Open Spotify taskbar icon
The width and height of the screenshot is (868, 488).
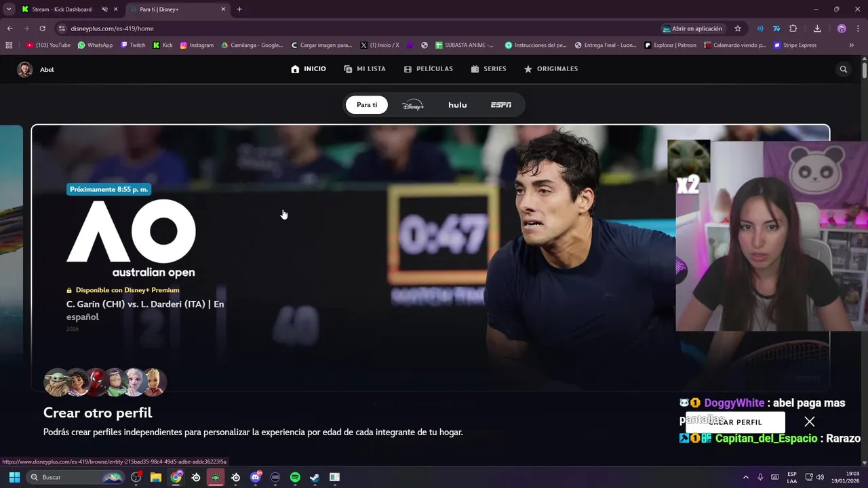click(x=295, y=477)
